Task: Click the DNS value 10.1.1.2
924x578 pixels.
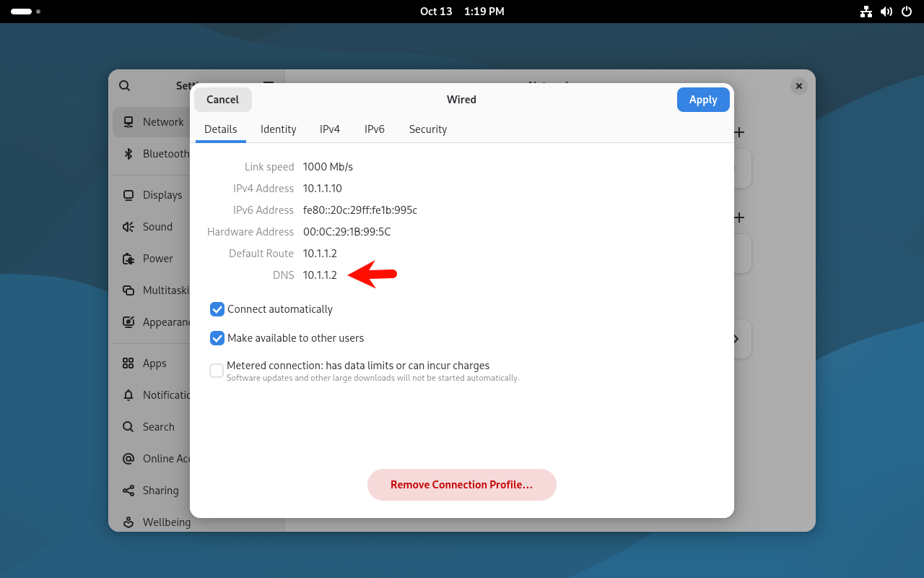Action: click(x=320, y=275)
